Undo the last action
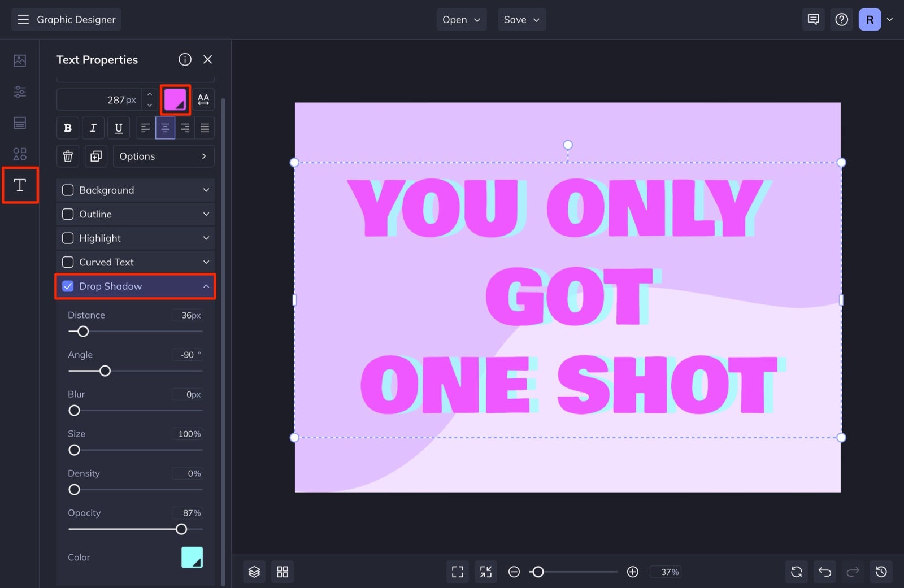The width and height of the screenshot is (904, 588). pyautogui.click(x=824, y=571)
